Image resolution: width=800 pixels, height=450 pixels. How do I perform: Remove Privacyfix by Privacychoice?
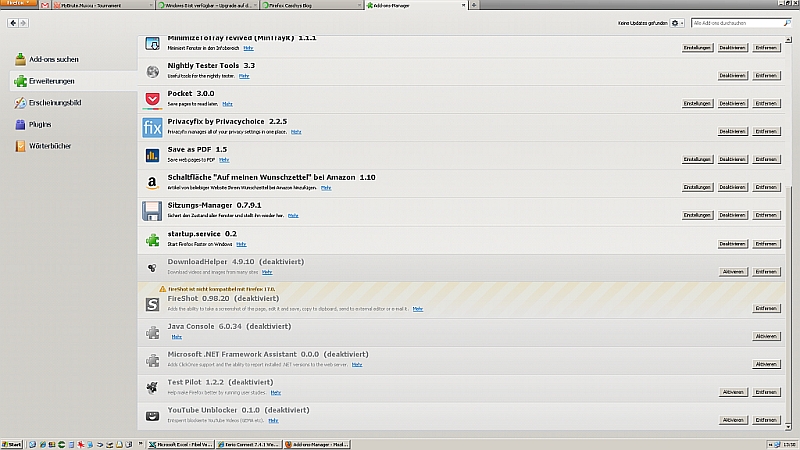pos(766,131)
